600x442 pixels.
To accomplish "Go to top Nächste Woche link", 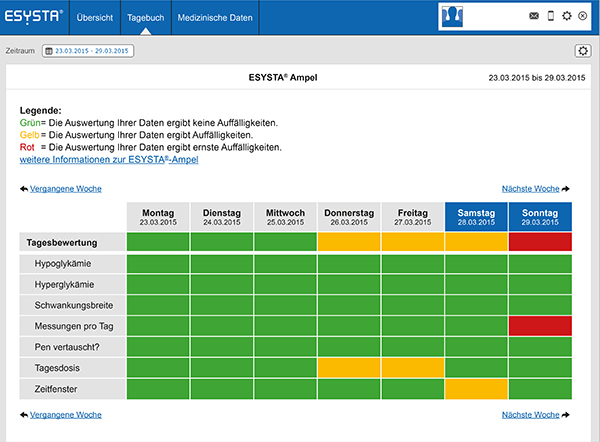I will tap(531, 189).
